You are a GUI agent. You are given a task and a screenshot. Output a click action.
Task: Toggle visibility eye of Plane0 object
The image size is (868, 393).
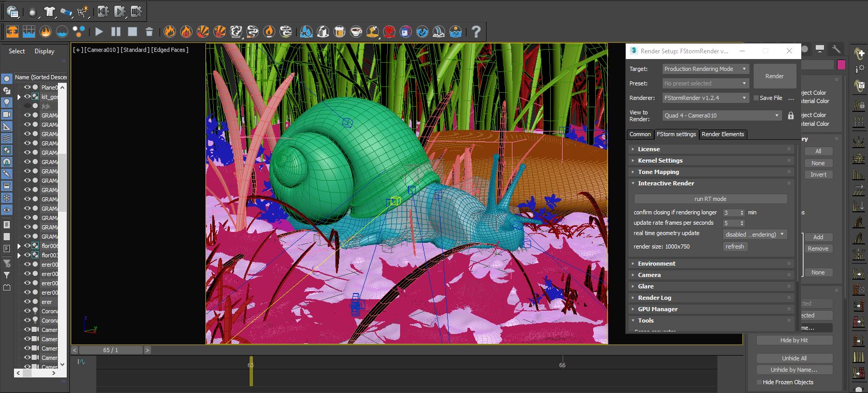pyautogui.click(x=27, y=88)
